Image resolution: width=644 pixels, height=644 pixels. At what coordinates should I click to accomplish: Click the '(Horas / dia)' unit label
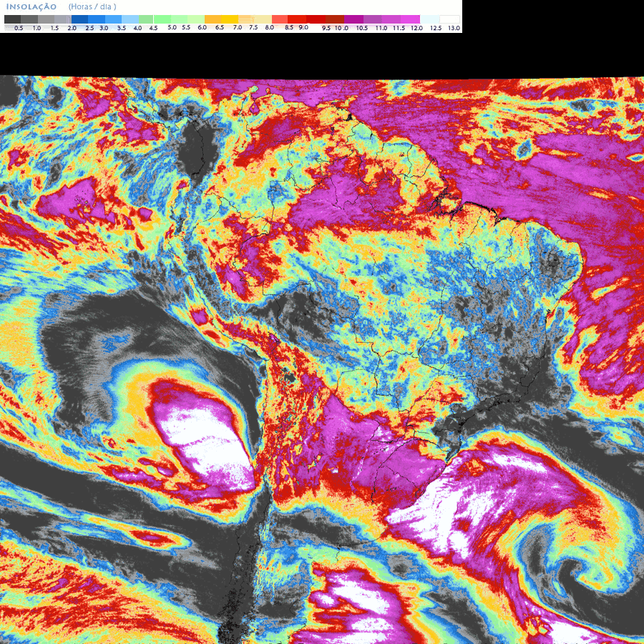click(92, 6)
